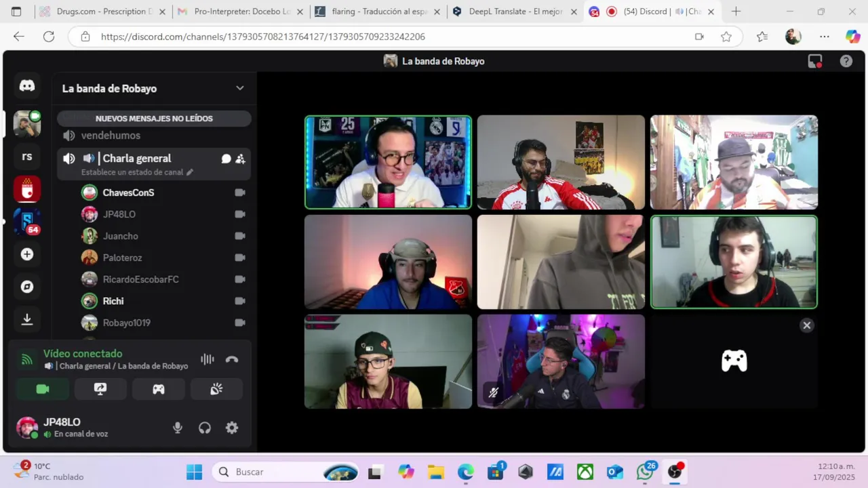
Task: Open the soundboard button
Action: point(217,389)
